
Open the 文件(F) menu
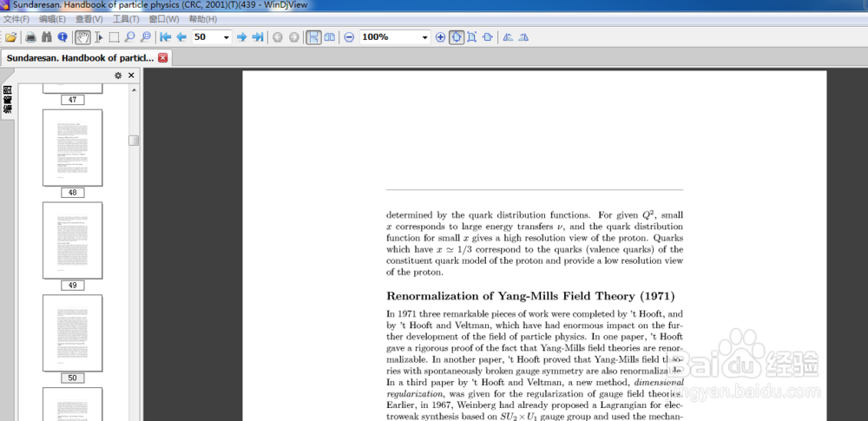pos(16,19)
